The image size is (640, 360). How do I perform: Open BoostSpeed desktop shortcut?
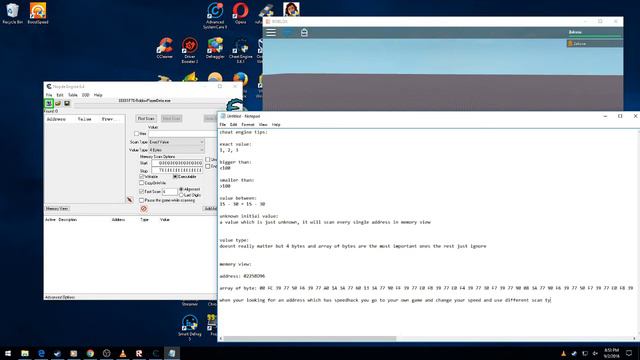(38, 13)
